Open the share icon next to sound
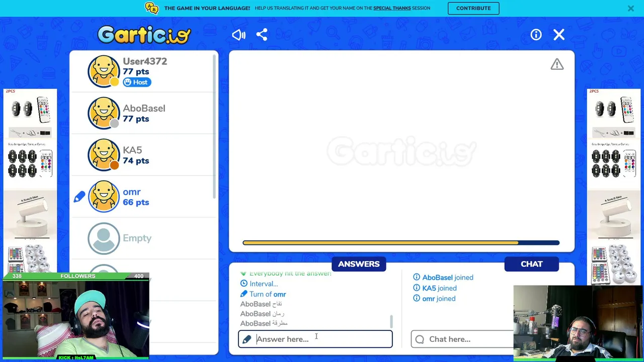The height and width of the screenshot is (362, 644). click(262, 35)
